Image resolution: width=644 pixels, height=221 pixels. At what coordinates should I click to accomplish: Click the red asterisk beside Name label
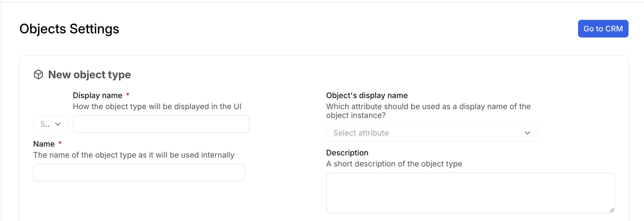60,143
